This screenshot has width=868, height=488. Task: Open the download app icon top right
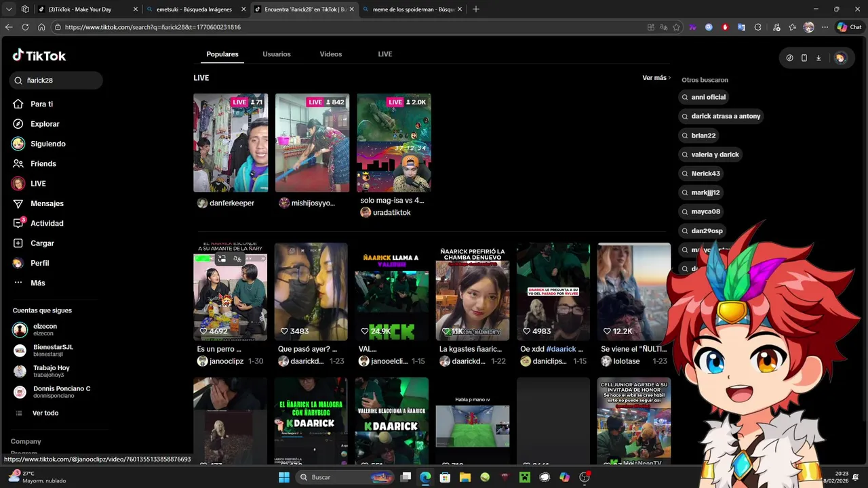click(818, 58)
